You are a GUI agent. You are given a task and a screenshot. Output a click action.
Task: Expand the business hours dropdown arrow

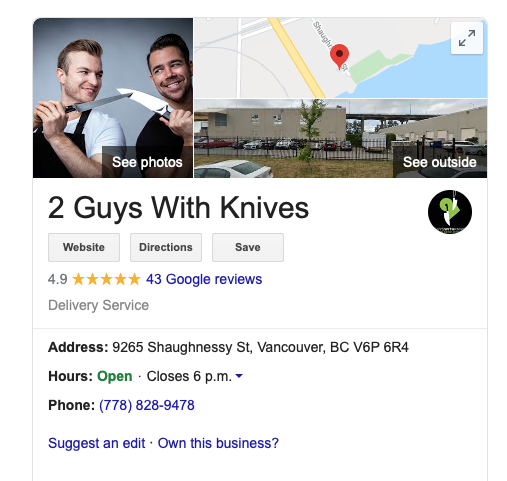coord(239,376)
